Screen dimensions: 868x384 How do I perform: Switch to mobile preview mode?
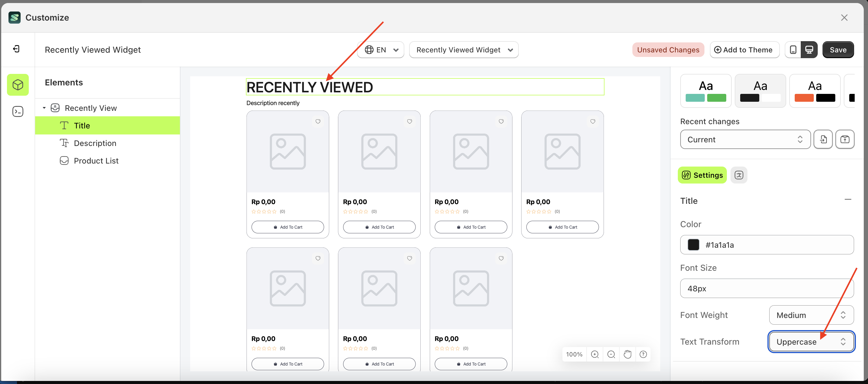point(793,50)
